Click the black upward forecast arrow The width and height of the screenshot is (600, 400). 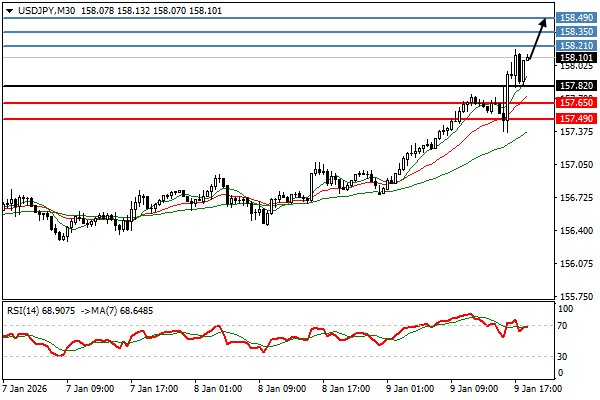pos(537,38)
